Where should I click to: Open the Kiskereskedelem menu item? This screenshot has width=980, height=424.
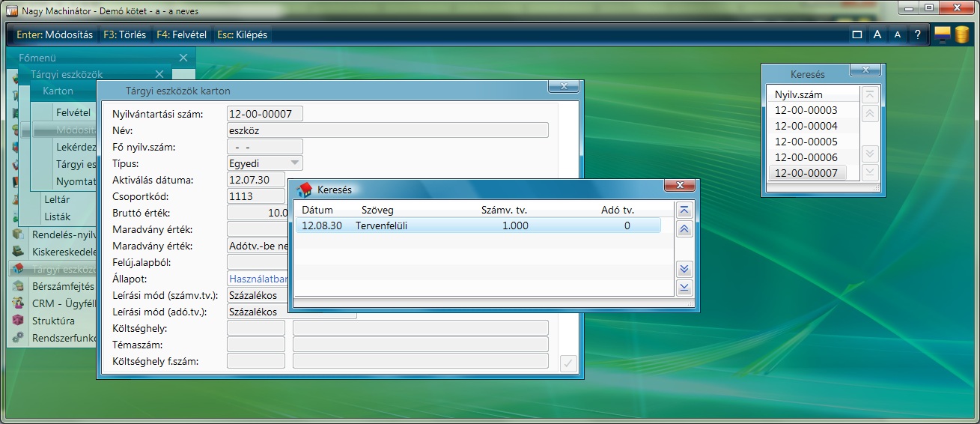64,252
